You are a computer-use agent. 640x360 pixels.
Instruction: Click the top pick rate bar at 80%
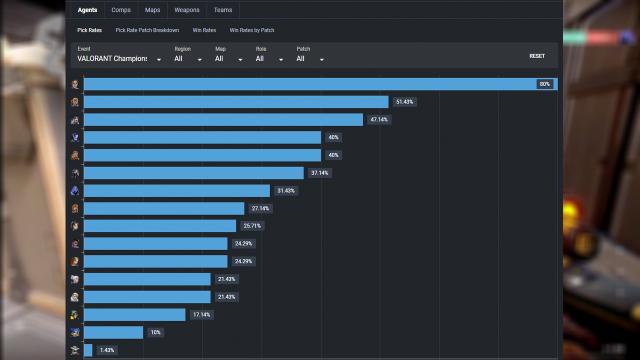click(321, 84)
